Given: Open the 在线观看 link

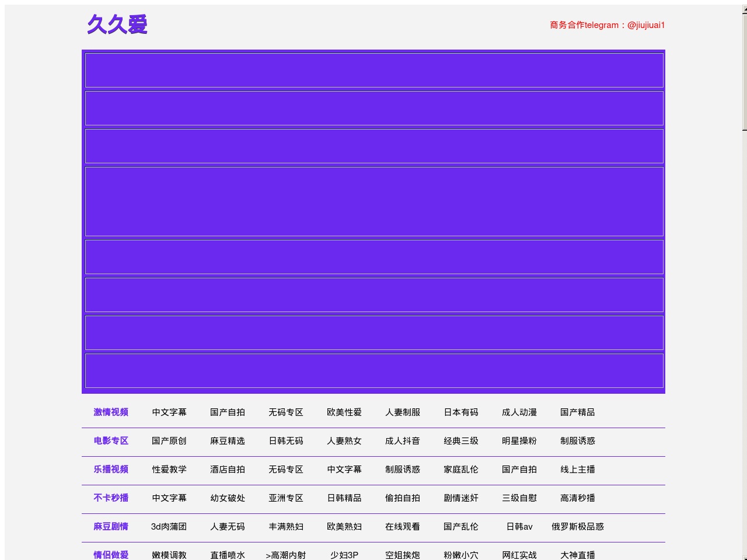Looking at the screenshot, I should coord(403,526).
